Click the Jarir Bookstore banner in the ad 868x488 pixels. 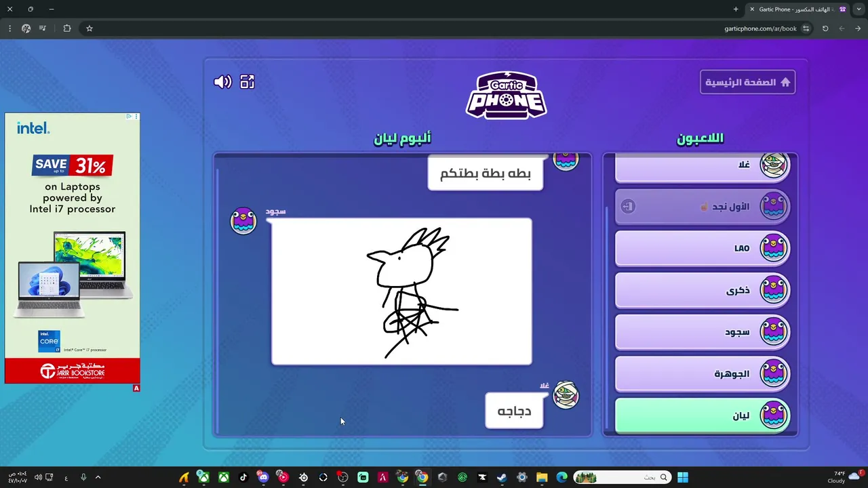click(73, 371)
